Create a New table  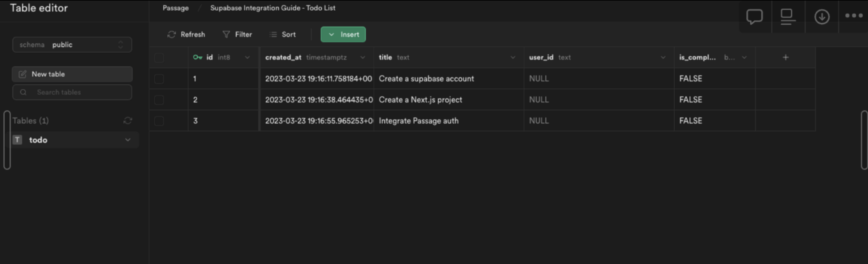point(72,74)
